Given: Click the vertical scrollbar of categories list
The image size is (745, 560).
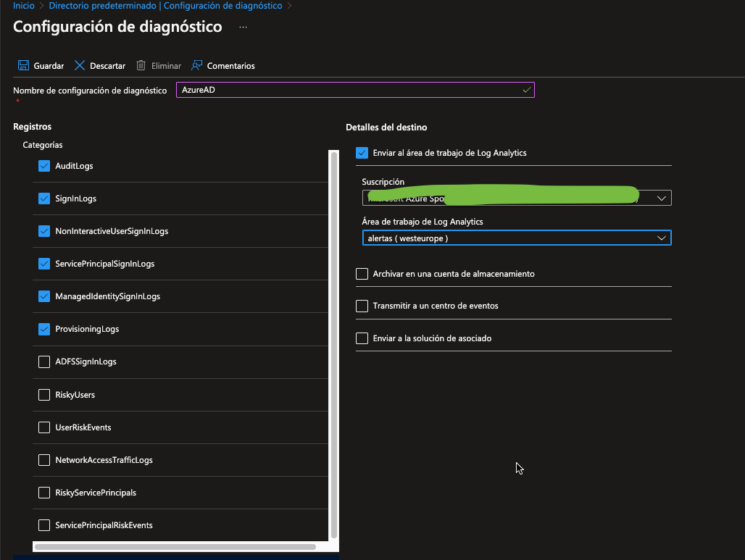Looking at the screenshot, I should [334, 340].
